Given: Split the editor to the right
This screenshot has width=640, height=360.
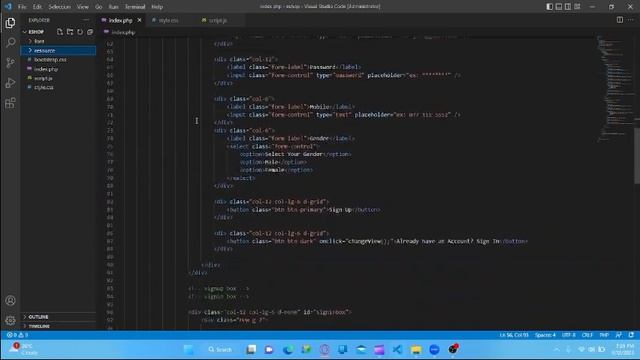Looking at the screenshot, I should click(x=620, y=20).
